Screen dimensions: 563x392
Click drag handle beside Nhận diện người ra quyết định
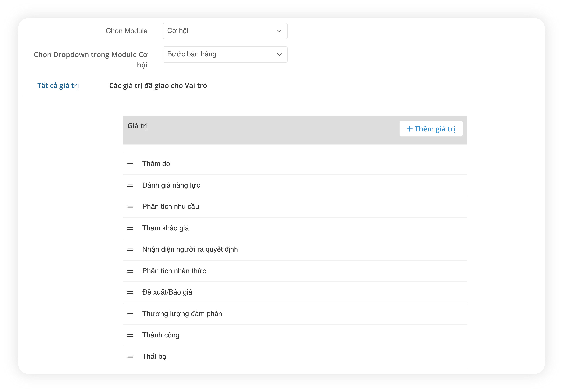click(x=130, y=250)
